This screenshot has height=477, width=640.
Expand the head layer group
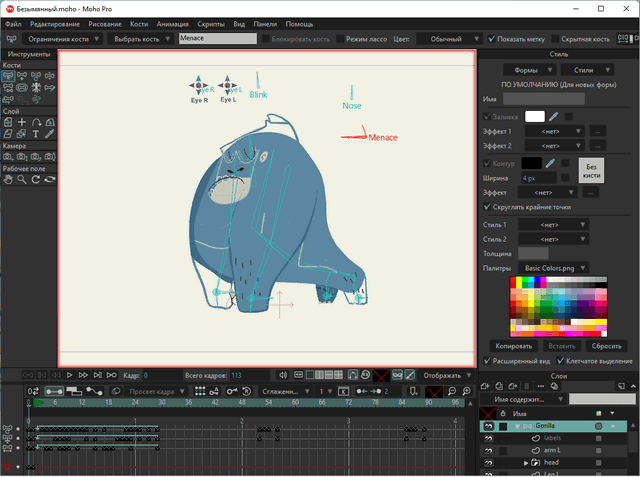click(x=526, y=464)
